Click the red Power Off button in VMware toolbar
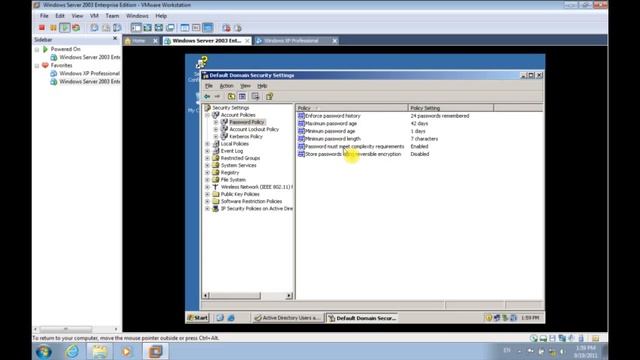 42,28
